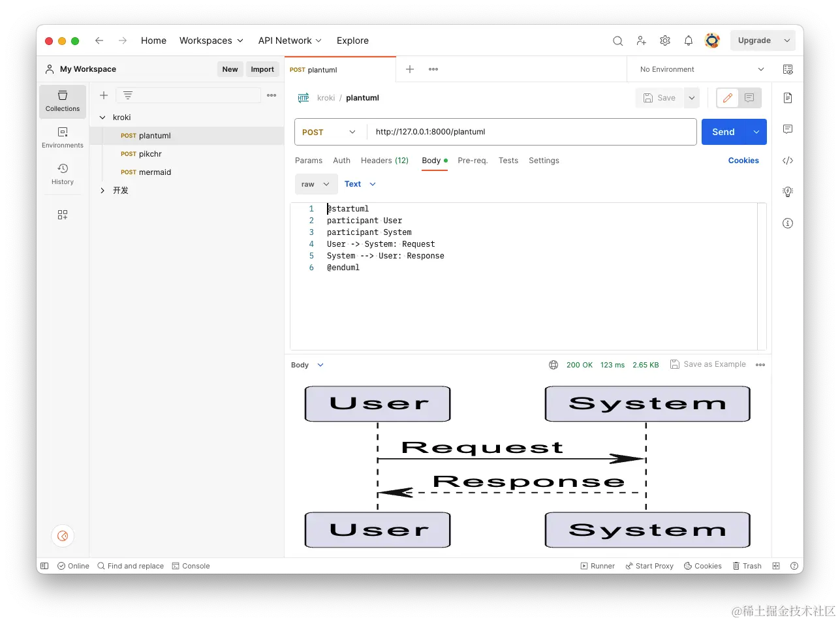Open Save options dropdown arrow
This screenshot has width=840, height=622.
tap(692, 98)
